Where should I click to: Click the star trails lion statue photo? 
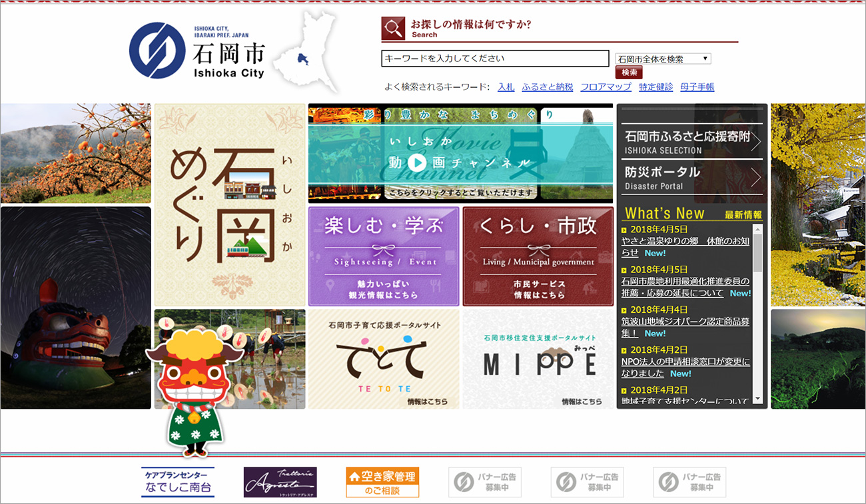click(75, 308)
